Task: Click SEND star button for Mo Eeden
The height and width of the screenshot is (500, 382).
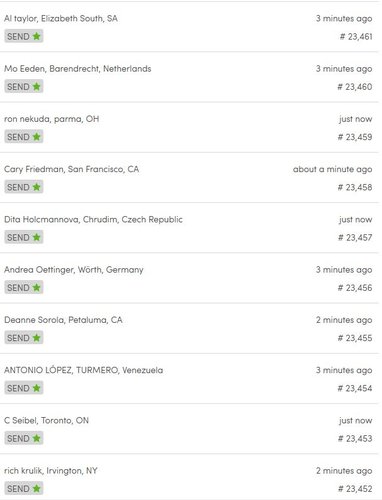Action: [x=24, y=86]
